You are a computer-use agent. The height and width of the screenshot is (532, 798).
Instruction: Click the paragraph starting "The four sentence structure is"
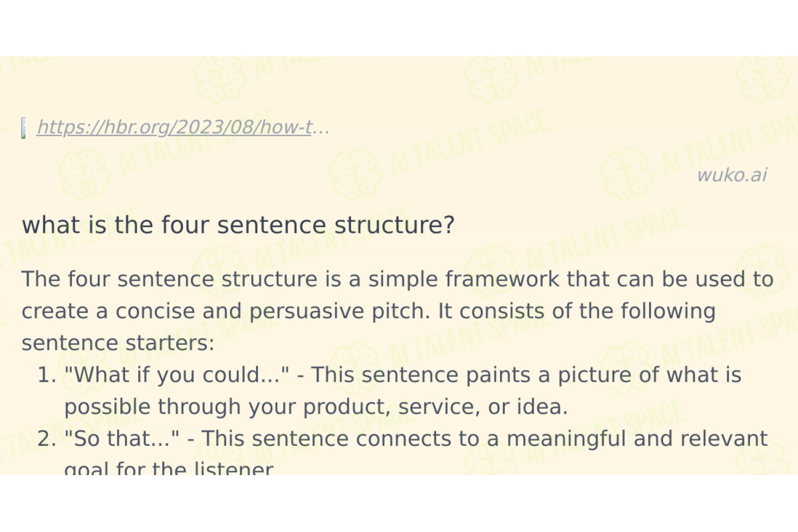(397, 311)
